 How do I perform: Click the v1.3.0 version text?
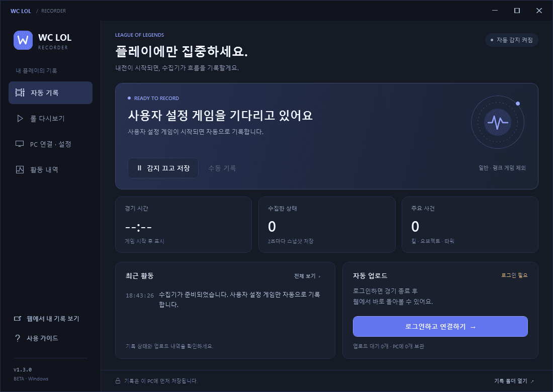(23, 369)
